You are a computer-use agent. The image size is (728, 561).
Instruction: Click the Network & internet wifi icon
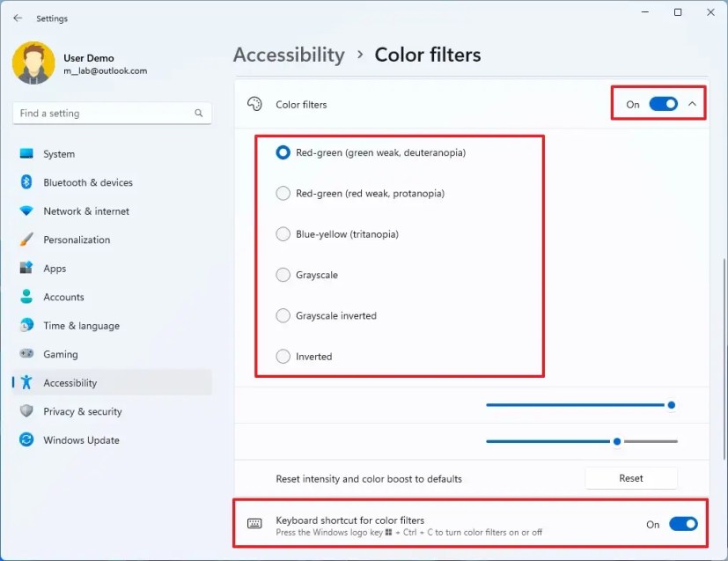tap(26, 211)
